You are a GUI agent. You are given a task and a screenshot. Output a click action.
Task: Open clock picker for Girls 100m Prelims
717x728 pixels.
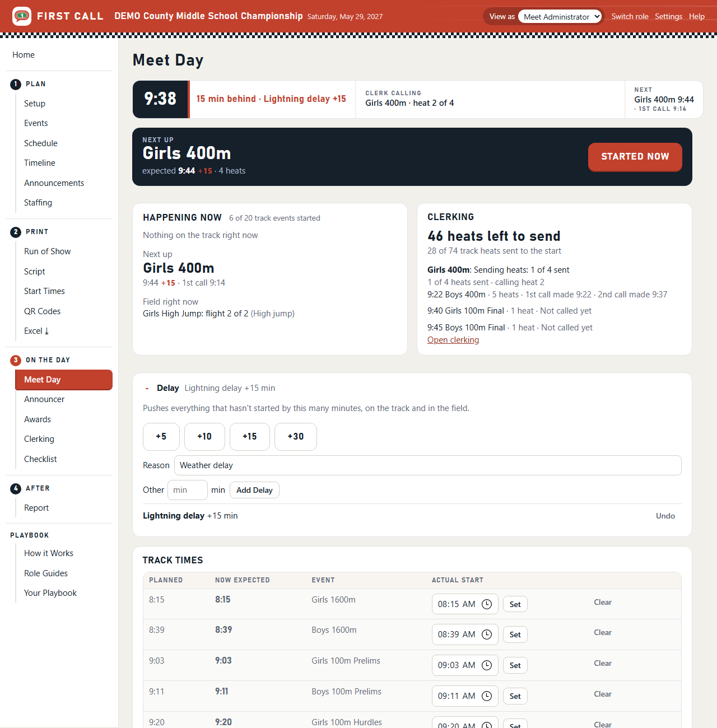(x=487, y=665)
